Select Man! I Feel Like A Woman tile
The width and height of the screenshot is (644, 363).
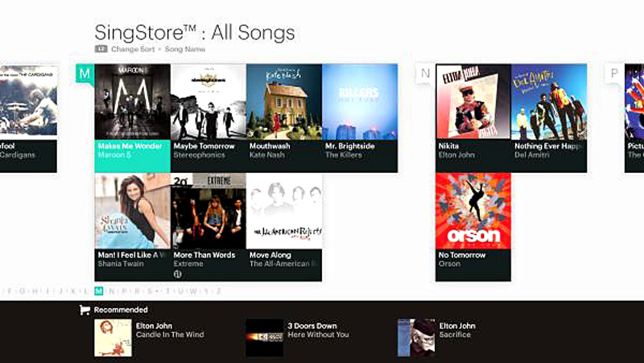pos(132,227)
